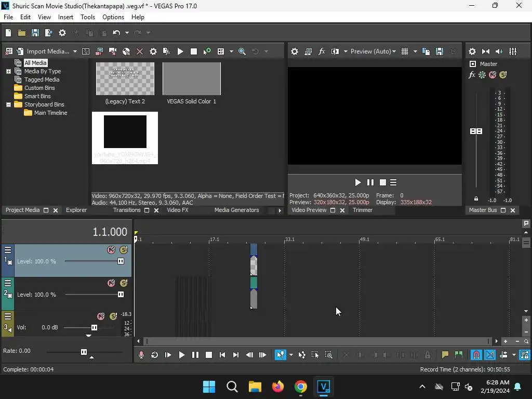
Task: Open Video Output FX in preview toolbar
Action: (322, 51)
